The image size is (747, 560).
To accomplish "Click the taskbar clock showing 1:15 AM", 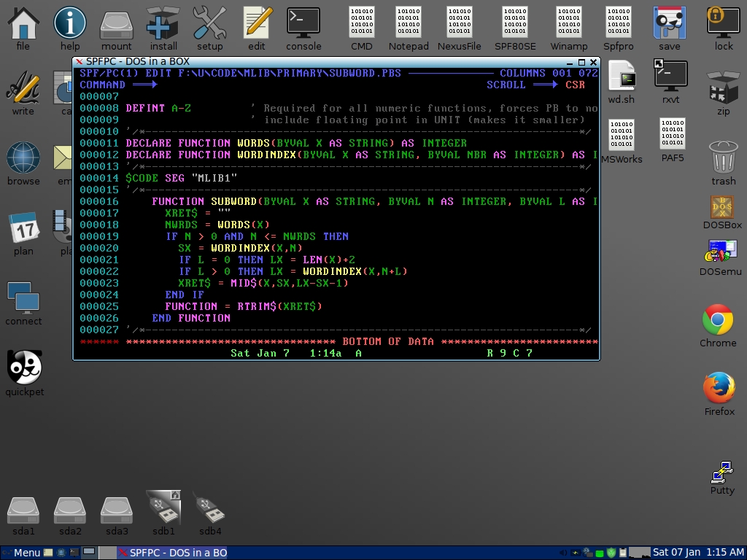I will pyautogui.click(x=697, y=553).
